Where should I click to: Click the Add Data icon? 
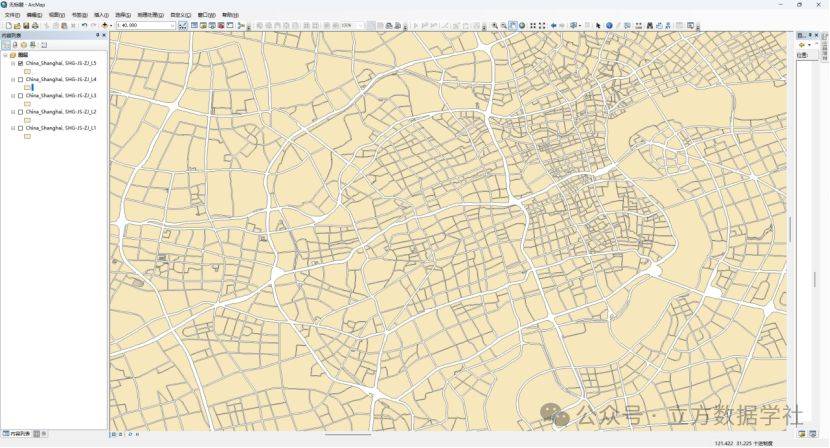pos(105,25)
